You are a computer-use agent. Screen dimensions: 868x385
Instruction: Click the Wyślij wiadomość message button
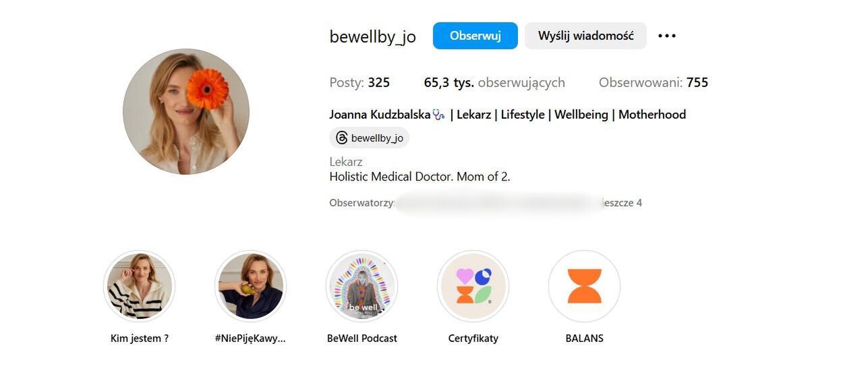pos(585,36)
